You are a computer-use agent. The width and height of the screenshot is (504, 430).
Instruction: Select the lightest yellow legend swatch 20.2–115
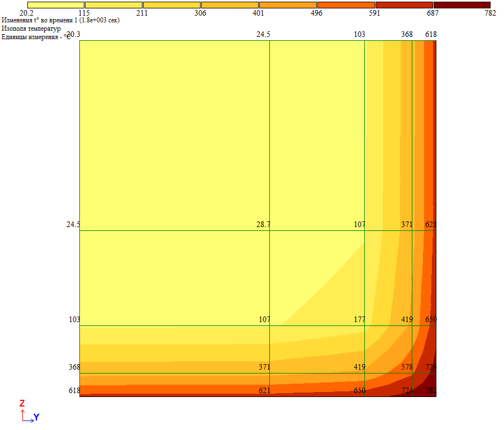(x=56, y=4)
